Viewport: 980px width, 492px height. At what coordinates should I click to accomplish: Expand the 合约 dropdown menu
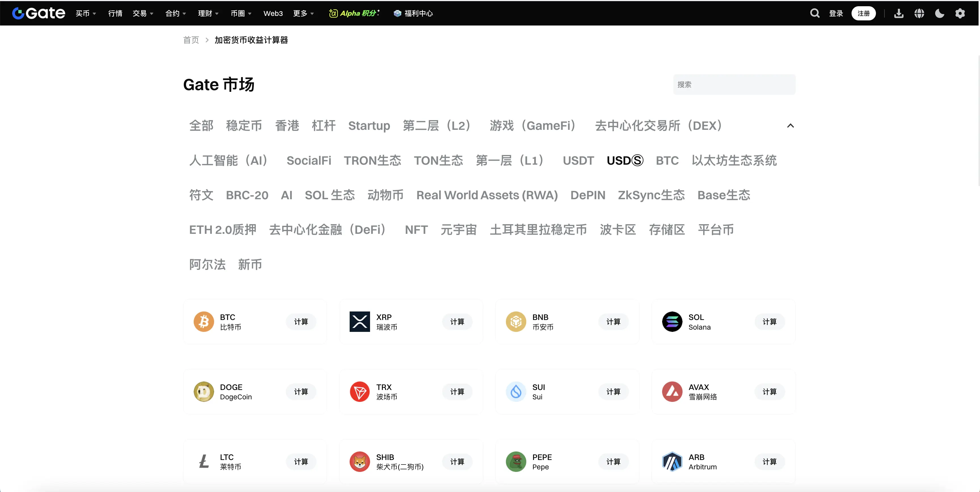[x=175, y=13]
